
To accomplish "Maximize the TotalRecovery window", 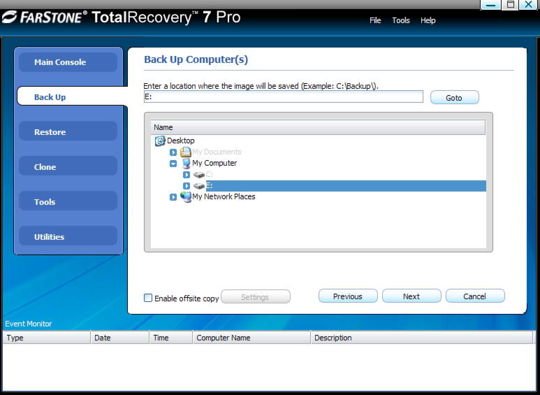I will pyautogui.click(x=510, y=4).
